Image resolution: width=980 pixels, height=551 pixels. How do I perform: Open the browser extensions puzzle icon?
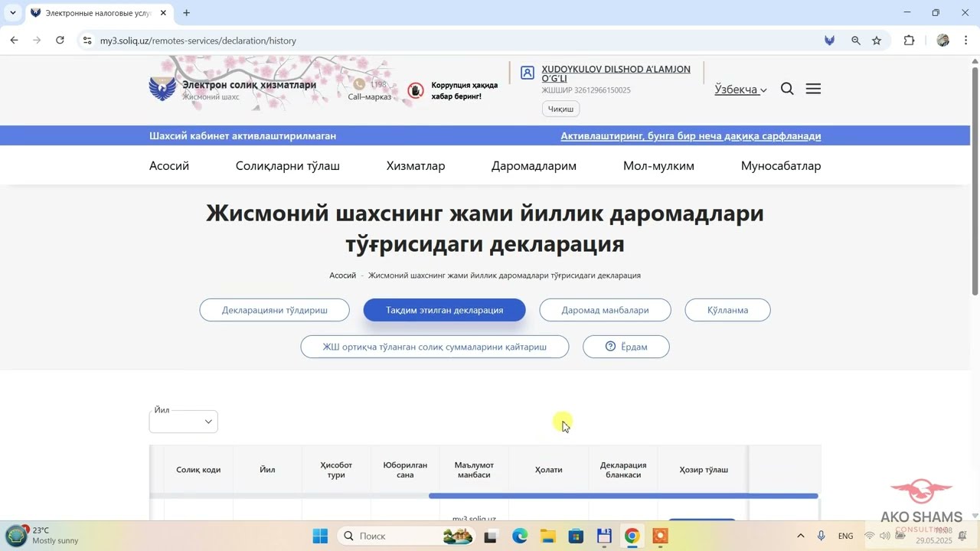[909, 41]
